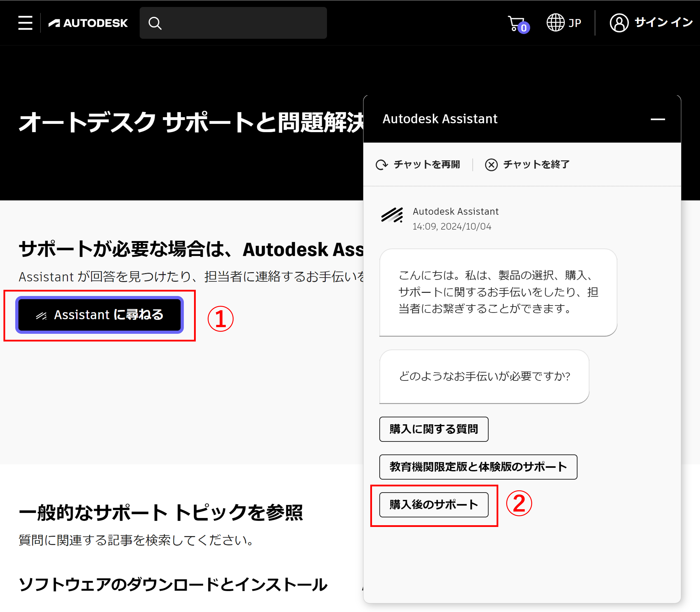Click the user profile sign-in icon
This screenshot has width=700, height=612.
click(619, 23)
